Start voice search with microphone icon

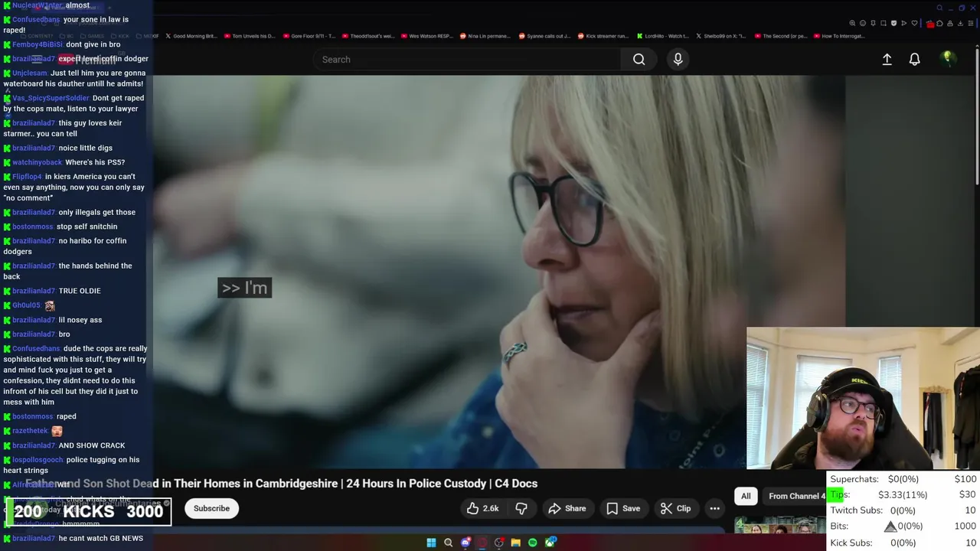[x=678, y=59]
